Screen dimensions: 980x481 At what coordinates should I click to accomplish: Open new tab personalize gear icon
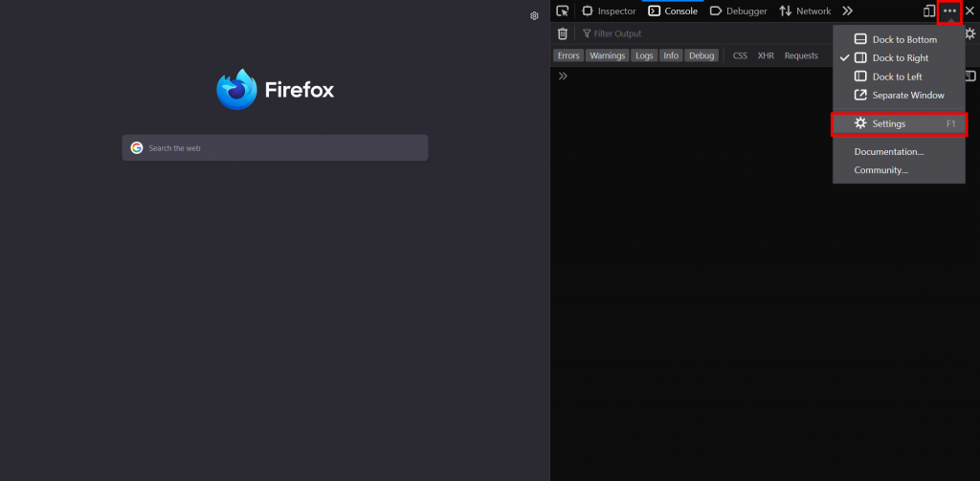click(534, 16)
